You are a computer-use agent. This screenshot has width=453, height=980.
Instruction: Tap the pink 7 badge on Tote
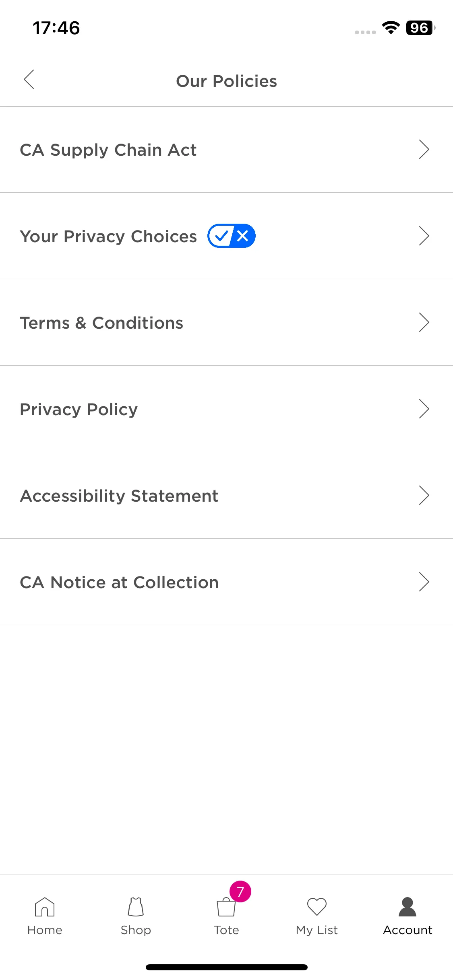coord(240,891)
